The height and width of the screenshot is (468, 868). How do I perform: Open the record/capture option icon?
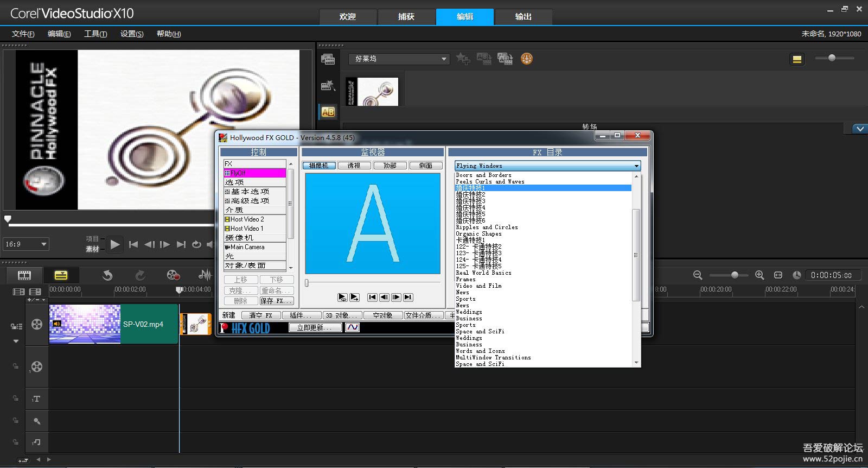coord(173,275)
